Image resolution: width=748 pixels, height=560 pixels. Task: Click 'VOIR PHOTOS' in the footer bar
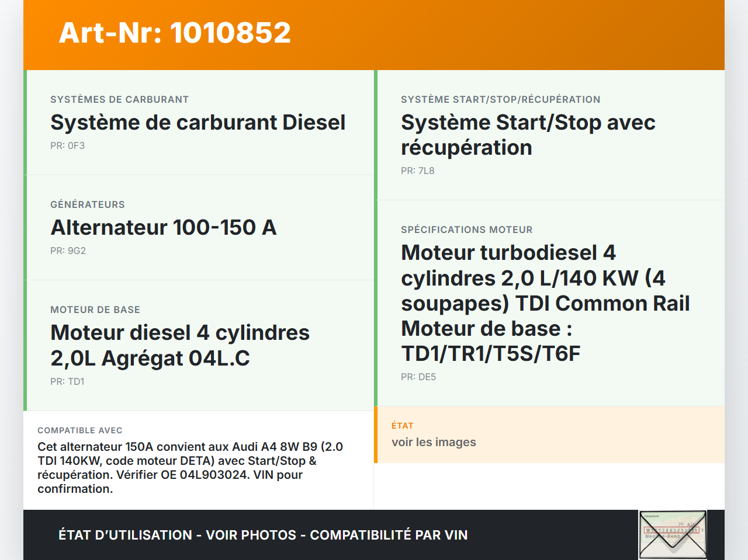[250, 535]
